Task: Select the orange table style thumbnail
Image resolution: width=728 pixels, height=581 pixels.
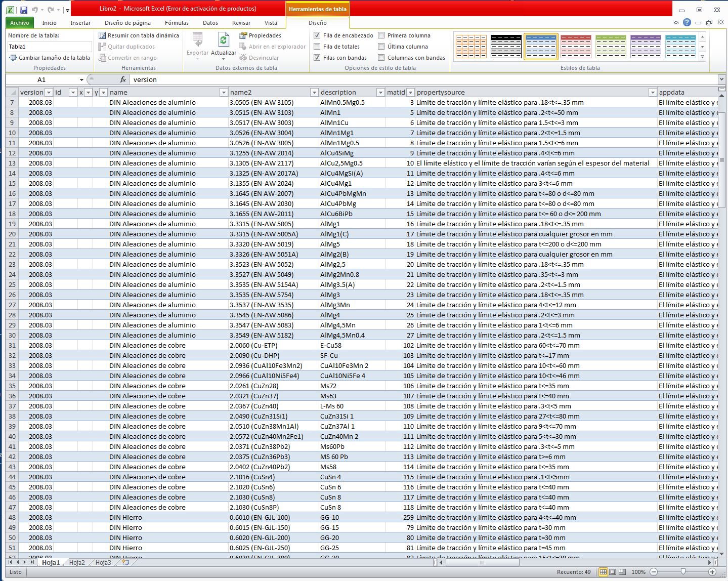Action: pyautogui.click(x=471, y=47)
